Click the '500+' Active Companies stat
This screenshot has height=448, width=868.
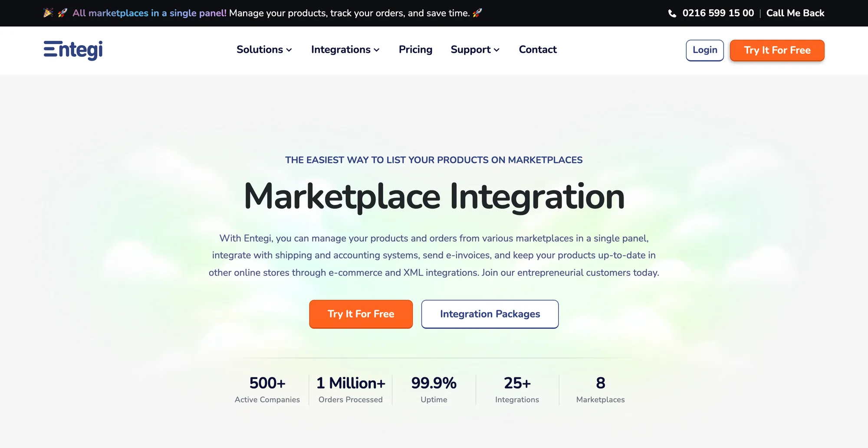coord(267,389)
